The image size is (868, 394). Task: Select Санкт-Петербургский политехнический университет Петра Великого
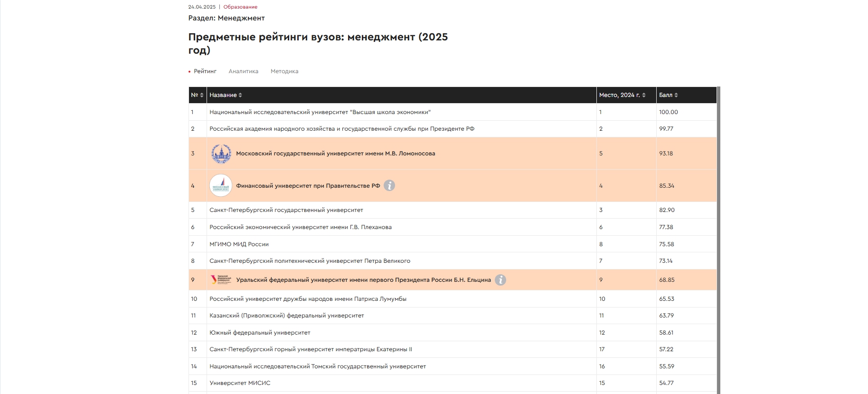pyautogui.click(x=453, y=261)
